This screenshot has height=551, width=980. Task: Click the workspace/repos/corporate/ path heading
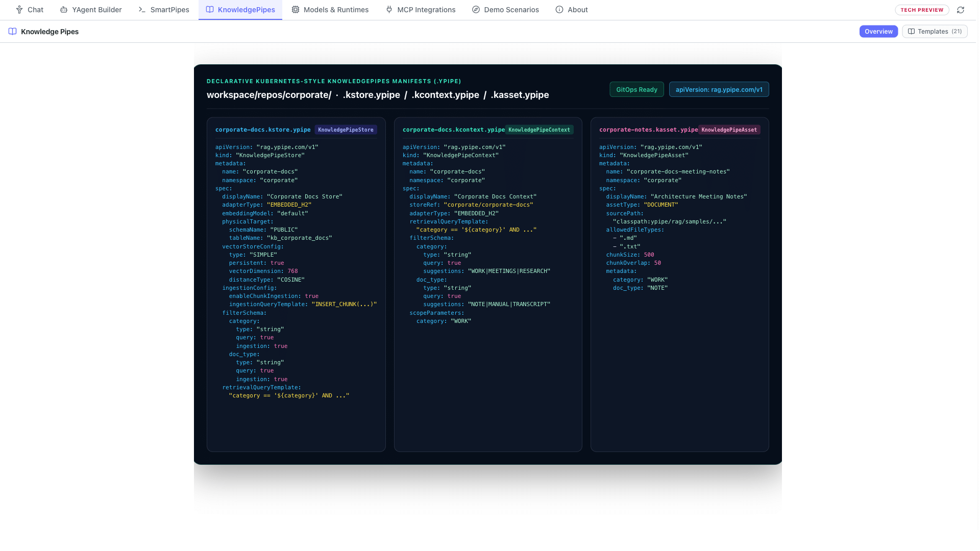coord(378,95)
